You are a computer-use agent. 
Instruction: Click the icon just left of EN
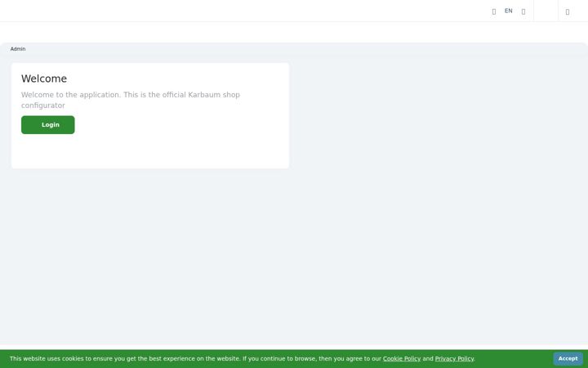[x=494, y=11]
